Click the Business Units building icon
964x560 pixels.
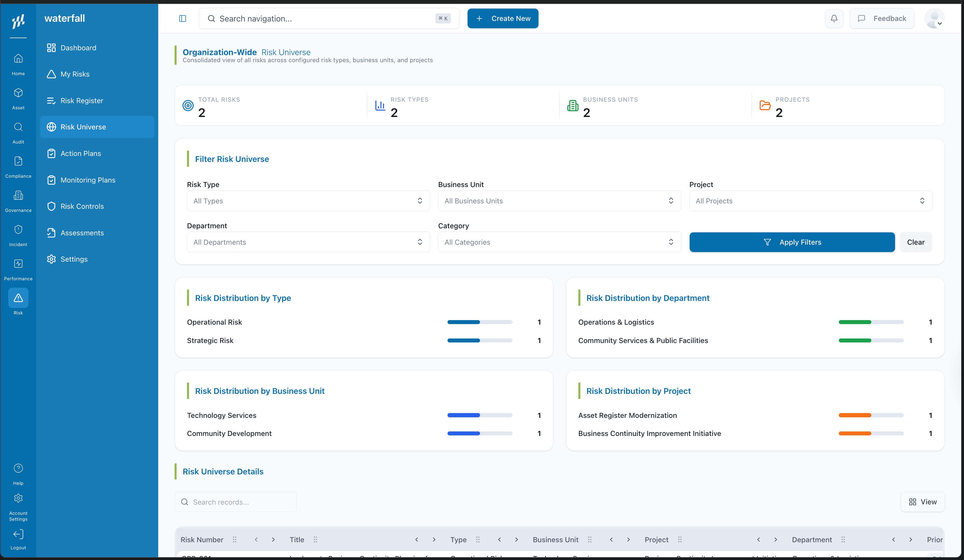click(x=572, y=105)
